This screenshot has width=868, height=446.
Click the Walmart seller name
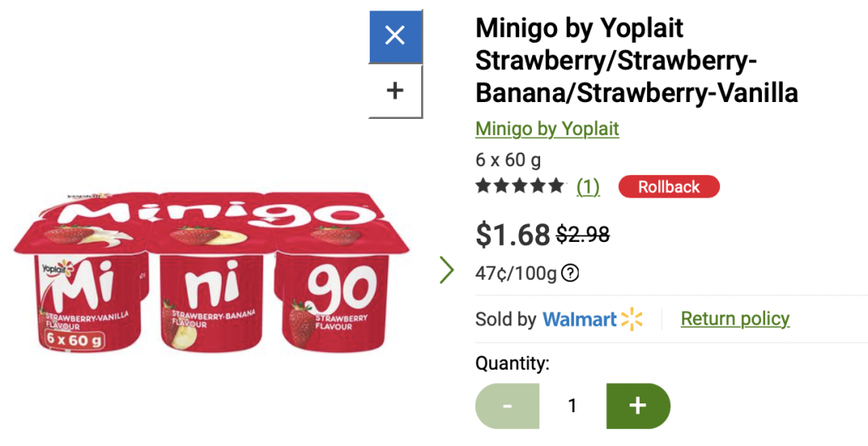[579, 319]
